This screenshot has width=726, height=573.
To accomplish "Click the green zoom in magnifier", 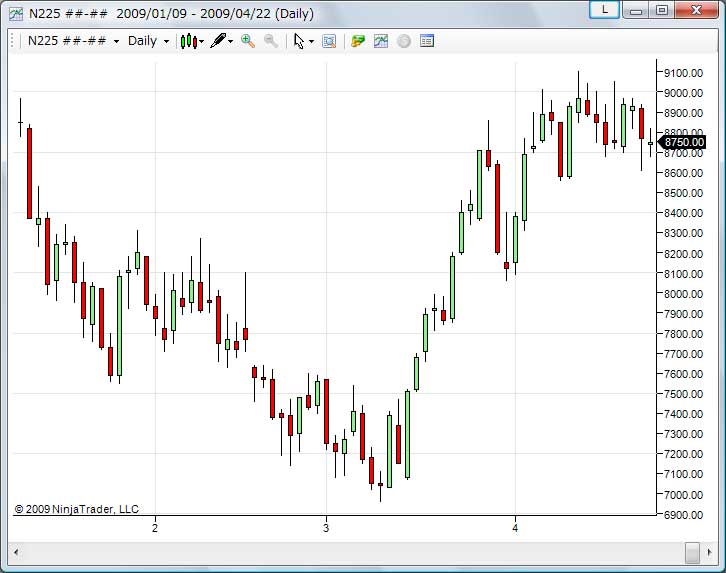I will click(248, 41).
